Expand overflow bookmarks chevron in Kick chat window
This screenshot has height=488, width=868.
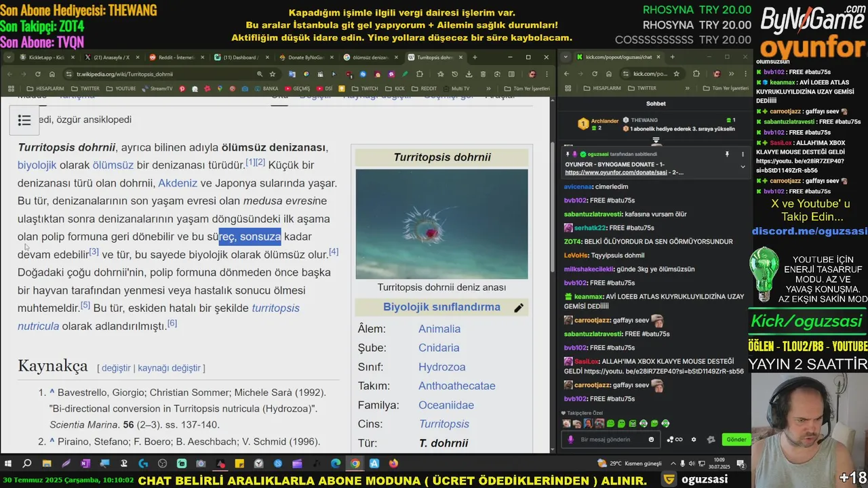[686, 88]
